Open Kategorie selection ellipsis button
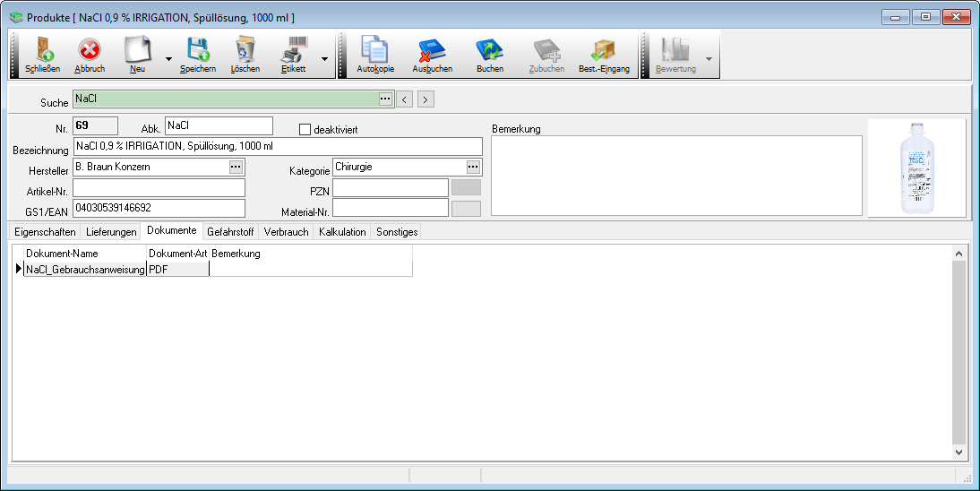This screenshot has width=980, height=491. (x=473, y=167)
